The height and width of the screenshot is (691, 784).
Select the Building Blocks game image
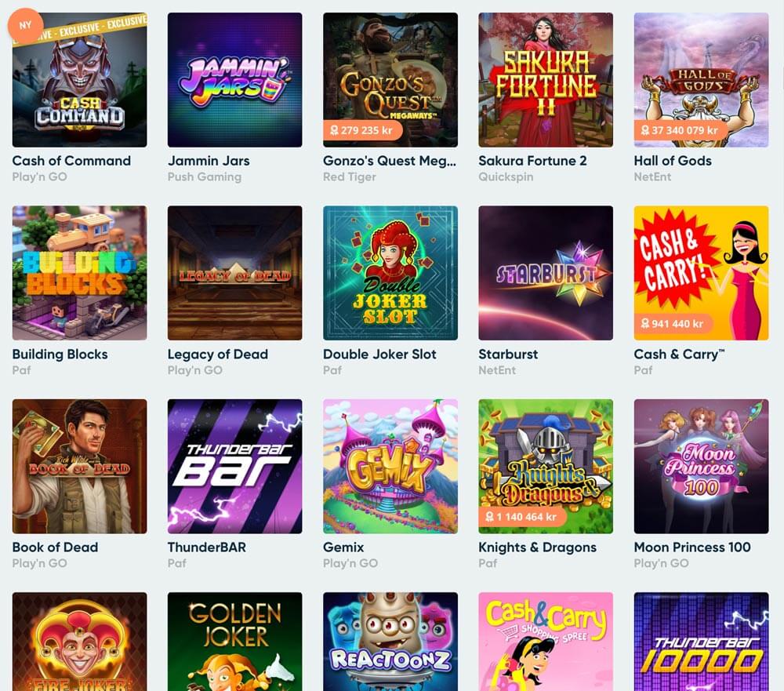click(x=79, y=273)
